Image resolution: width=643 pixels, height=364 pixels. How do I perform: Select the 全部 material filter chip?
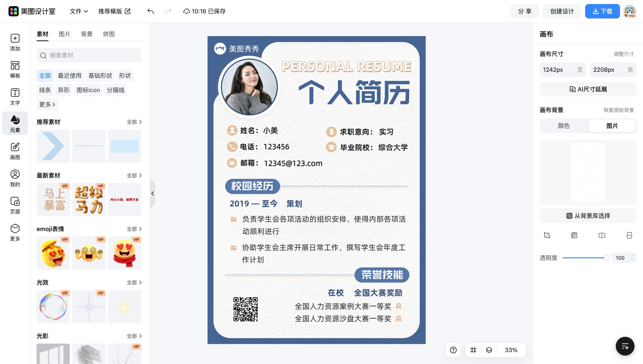[45, 76]
